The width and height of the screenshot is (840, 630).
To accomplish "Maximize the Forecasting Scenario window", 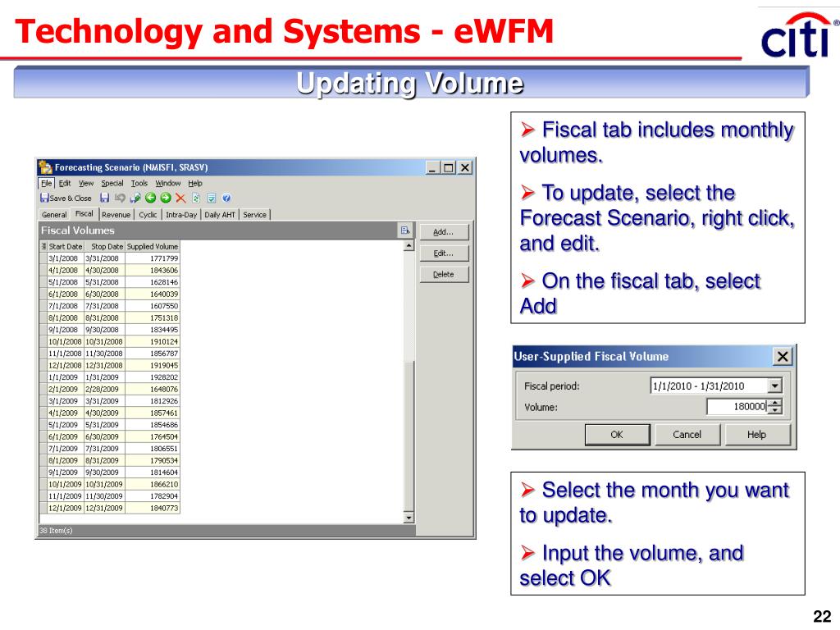I will pyautogui.click(x=449, y=167).
